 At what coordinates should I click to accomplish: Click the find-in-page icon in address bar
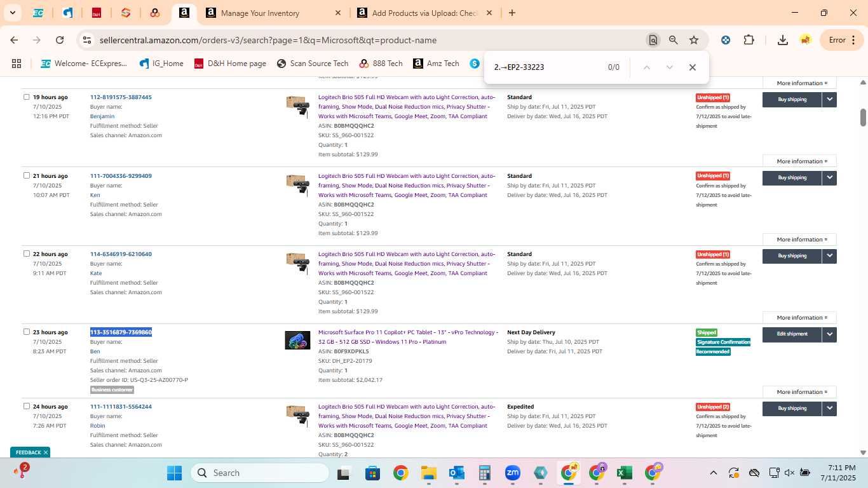coord(653,40)
